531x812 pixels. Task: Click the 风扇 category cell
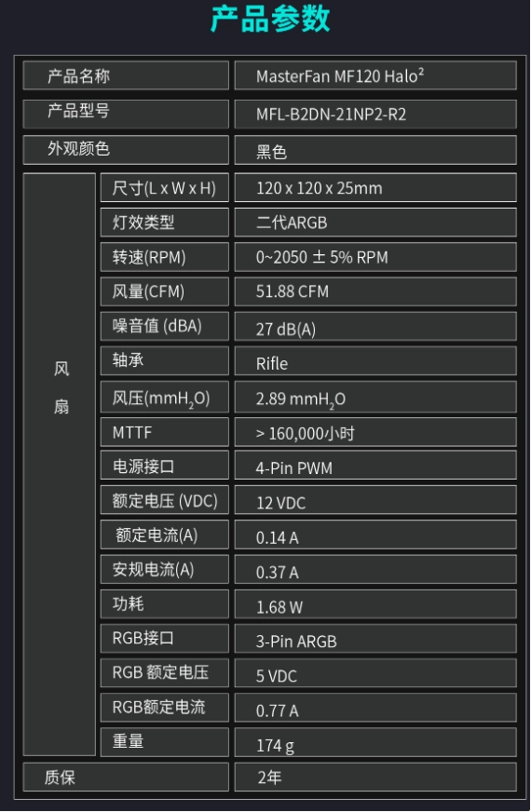[x=60, y=465]
